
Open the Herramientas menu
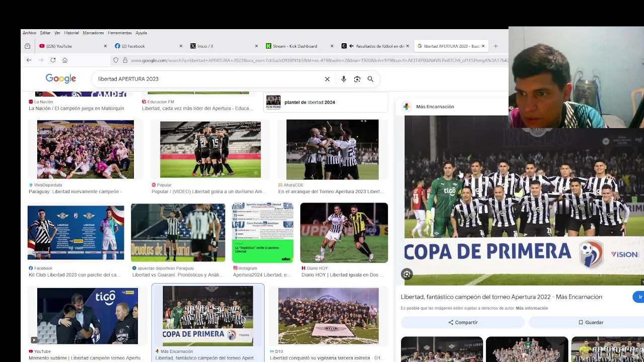(120, 33)
